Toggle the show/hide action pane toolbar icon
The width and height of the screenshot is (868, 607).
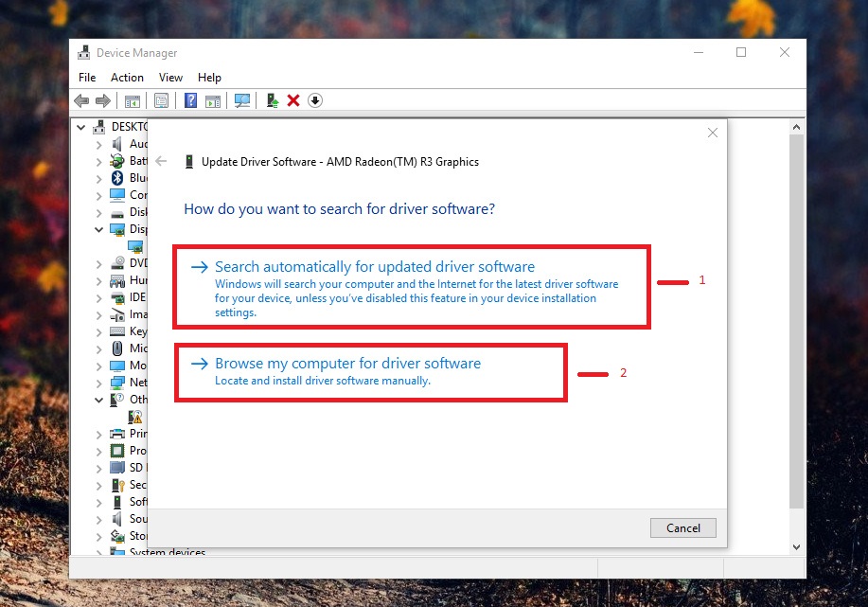pos(213,100)
